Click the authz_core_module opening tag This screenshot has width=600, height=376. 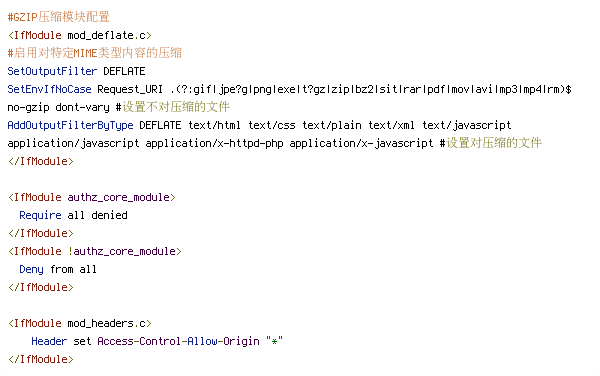point(91,197)
